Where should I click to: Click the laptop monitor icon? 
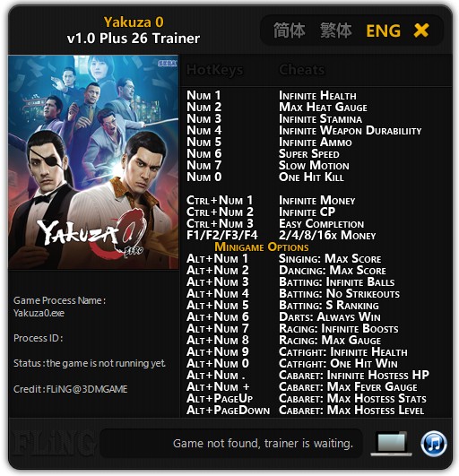pyautogui.click(x=391, y=444)
